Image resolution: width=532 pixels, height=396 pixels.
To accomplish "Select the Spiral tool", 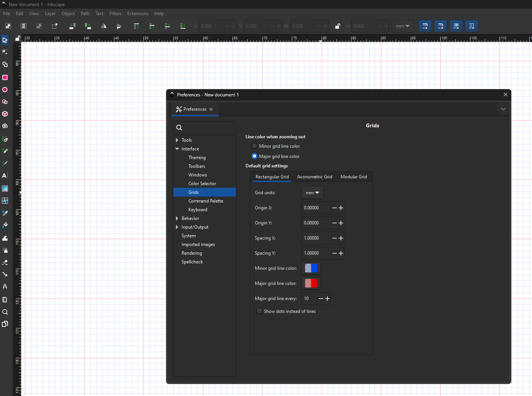I will click(5, 126).
